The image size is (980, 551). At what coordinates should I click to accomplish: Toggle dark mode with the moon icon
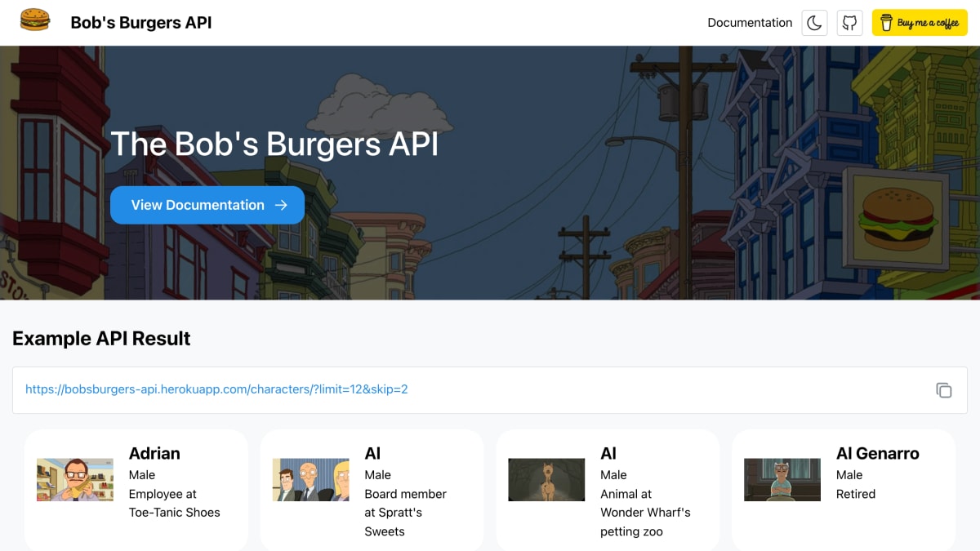pos(814,23)
